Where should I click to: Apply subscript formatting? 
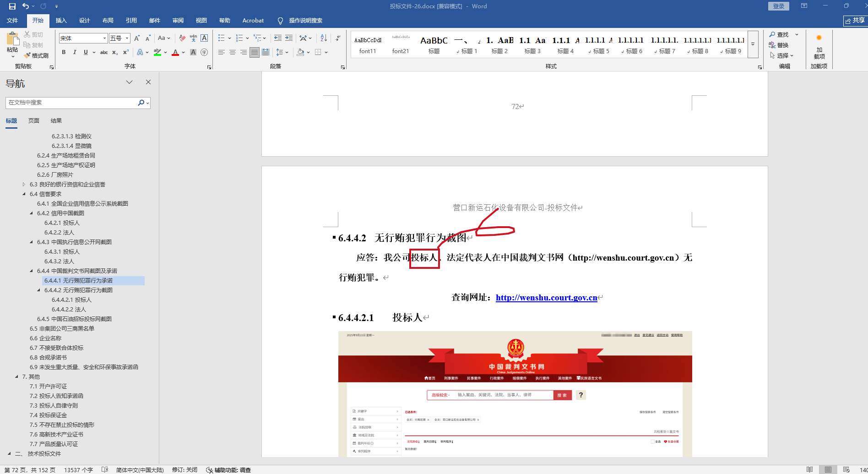[x=115, y=52]
